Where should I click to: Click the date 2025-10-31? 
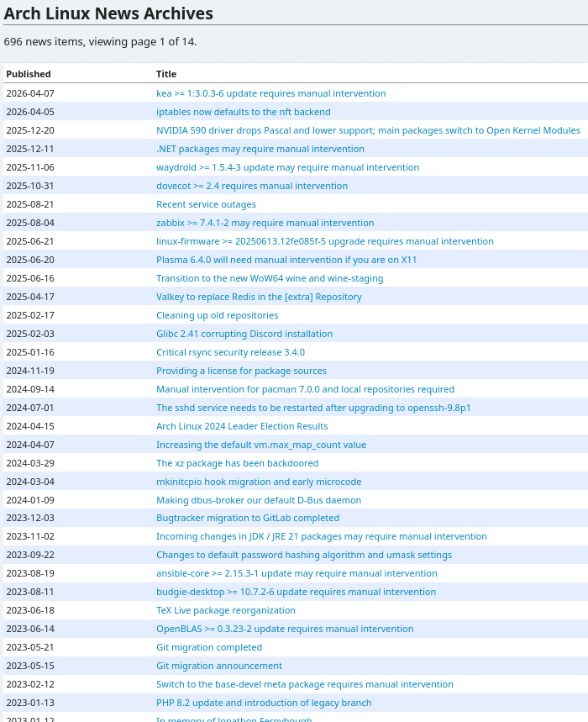pos(30,186)
